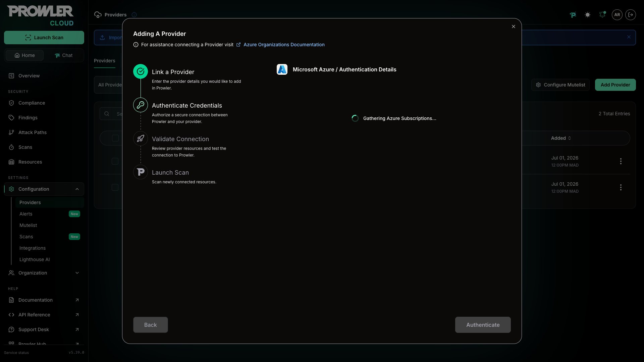Launch a new scan from sidebar
Viewport: 644px width, 362px height.
(44, 38)
